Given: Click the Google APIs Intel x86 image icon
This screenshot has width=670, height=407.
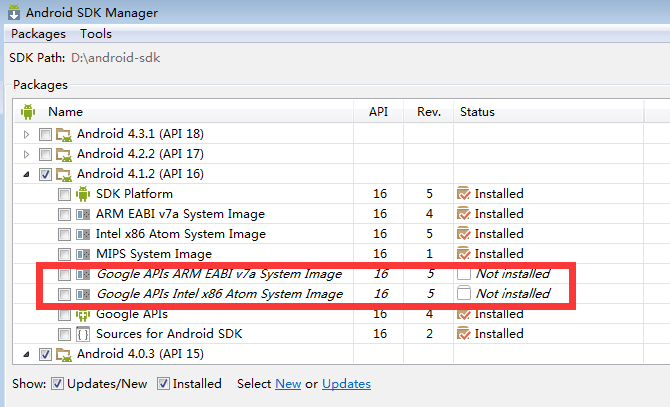Looking at the screenshot, I should coord(83,294).
